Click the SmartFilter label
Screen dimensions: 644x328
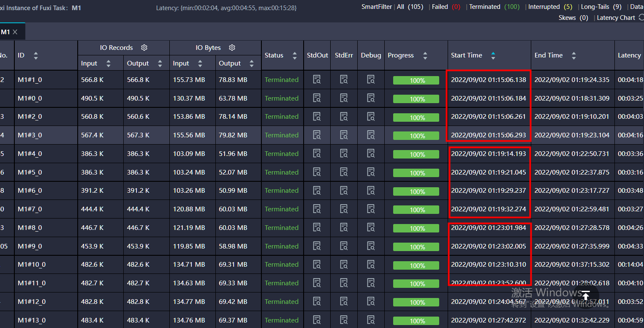pos(377,7)
